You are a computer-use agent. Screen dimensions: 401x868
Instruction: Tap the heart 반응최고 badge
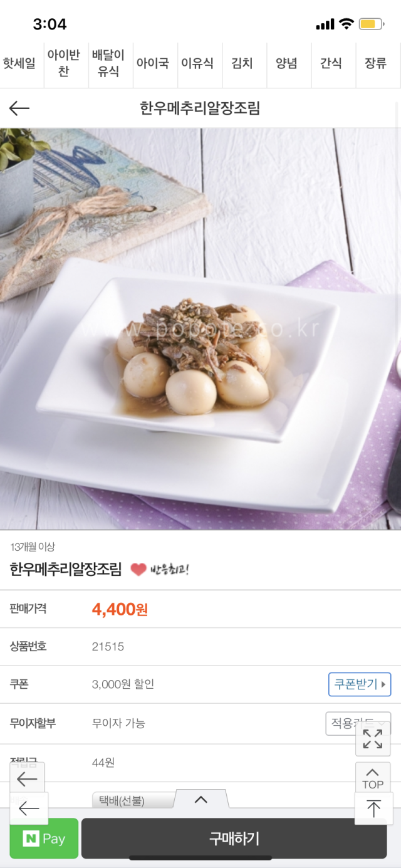coord(159,570)
